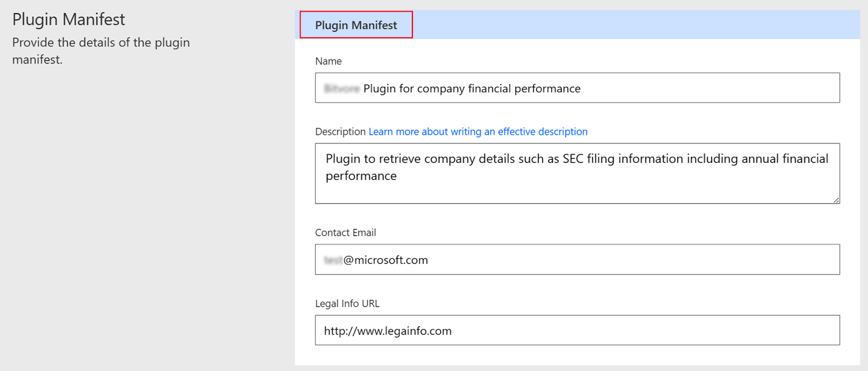Open the effective description learn more link
This screenshot has height=371, width=868.
click(x=478, y=131)
